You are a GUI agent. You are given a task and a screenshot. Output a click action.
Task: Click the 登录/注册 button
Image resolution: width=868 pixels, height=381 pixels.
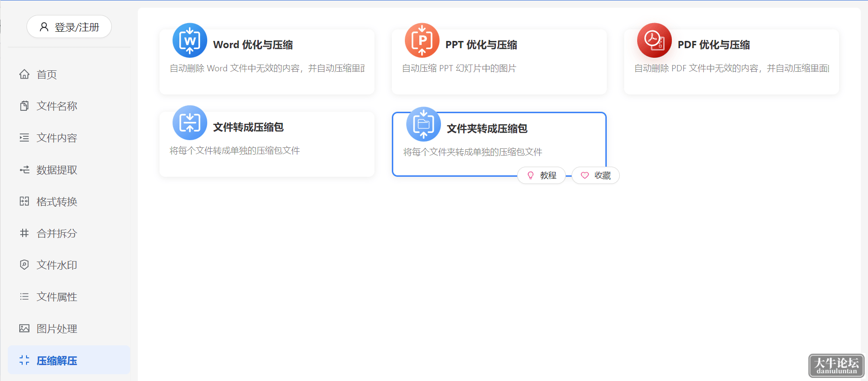pos(69,27)
